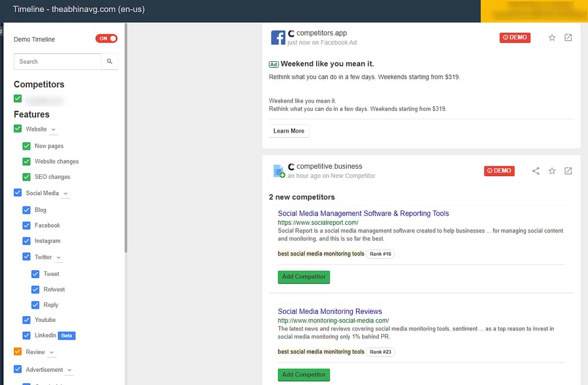Click the sidebar vertical scrollbar

126,172
